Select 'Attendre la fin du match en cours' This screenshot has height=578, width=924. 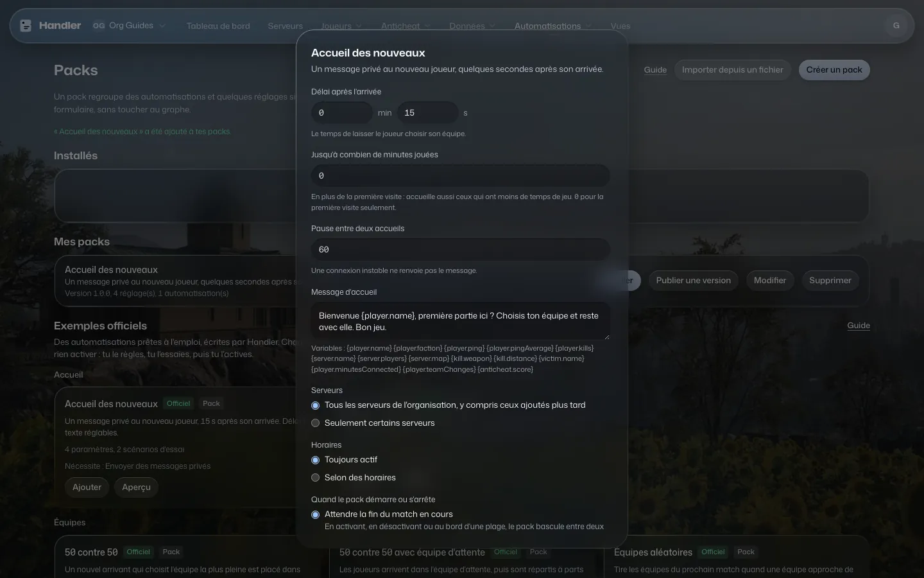pyautogui.click(x=315, y=514)
